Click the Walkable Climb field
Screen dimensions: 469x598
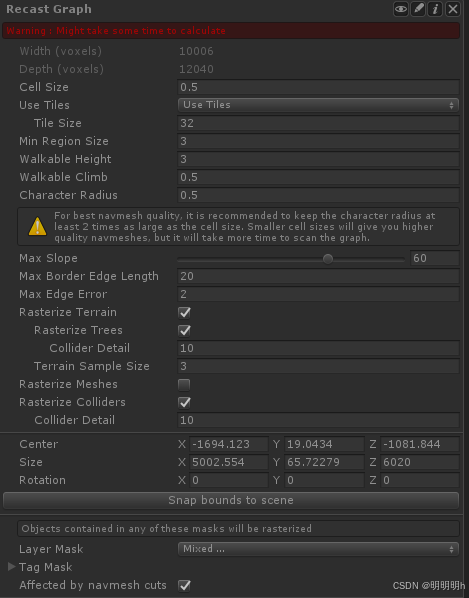[318, 177]
